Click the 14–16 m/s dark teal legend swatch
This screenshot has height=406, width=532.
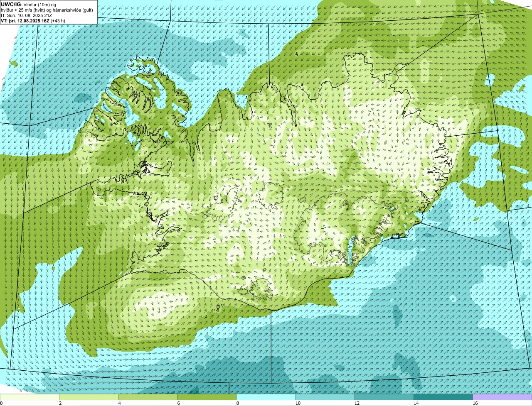pyautogui.click(x=443, y=397)
